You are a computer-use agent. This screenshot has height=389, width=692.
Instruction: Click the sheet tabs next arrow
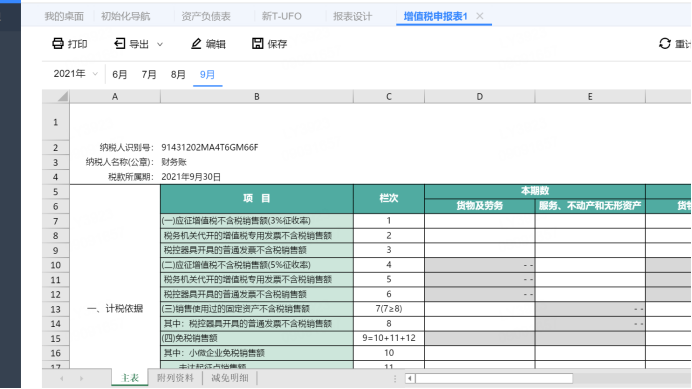[x=81, y=378]
